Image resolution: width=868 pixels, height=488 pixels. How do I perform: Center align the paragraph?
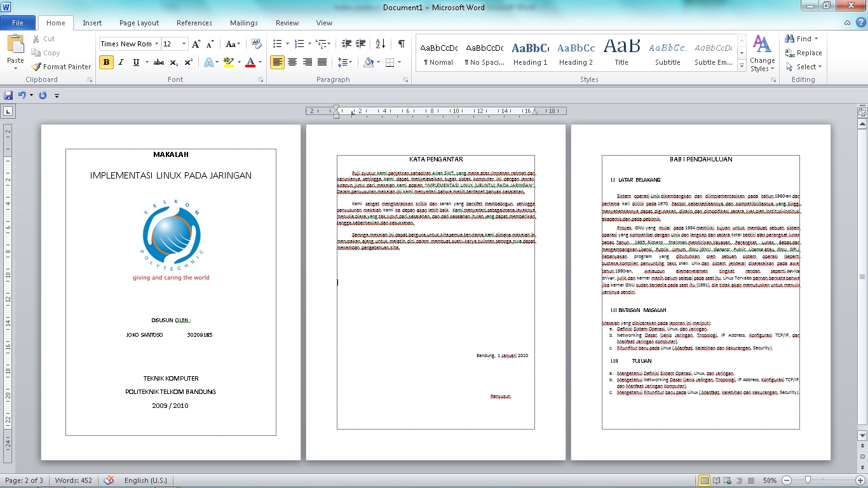pyautogui.click(x=291, y=62)
